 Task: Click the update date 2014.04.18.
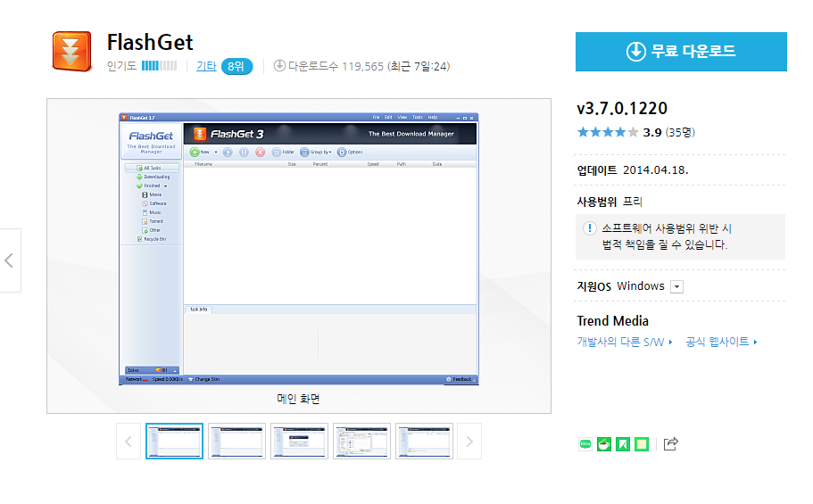click(655, 170)
